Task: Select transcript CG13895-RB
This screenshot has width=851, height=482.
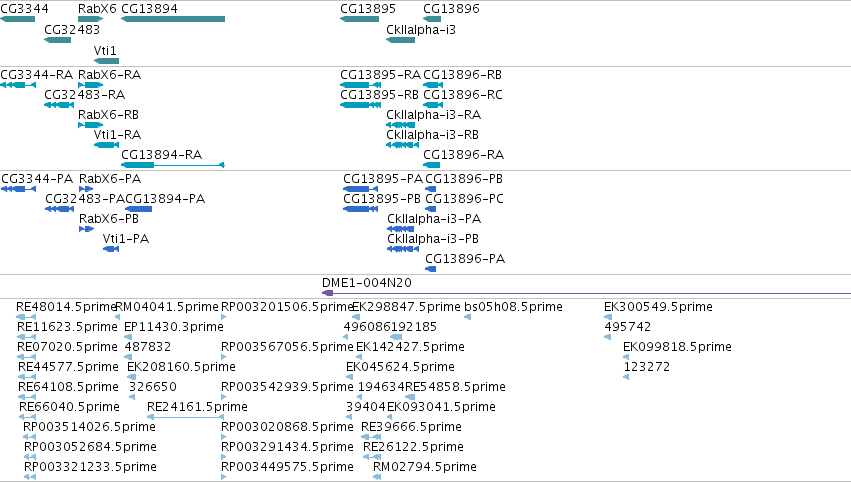Action: (379, 94)
